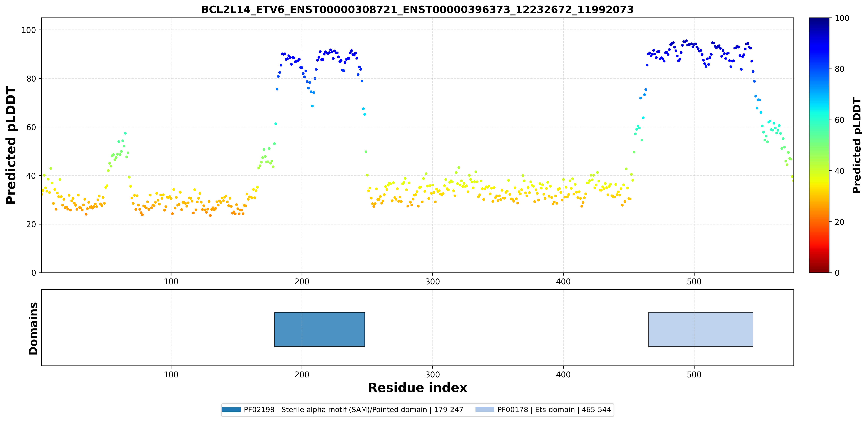Viewport: 868px width, 422px height.
Task: Click the dark blue SAM/Pointed domain bar
Action: [x=320, y=329]
